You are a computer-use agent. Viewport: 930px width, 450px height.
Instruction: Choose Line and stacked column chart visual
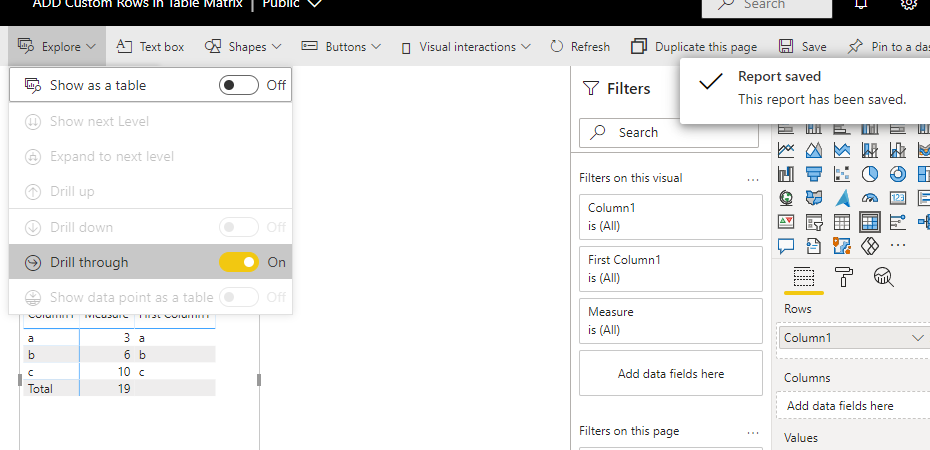[870, 150]
